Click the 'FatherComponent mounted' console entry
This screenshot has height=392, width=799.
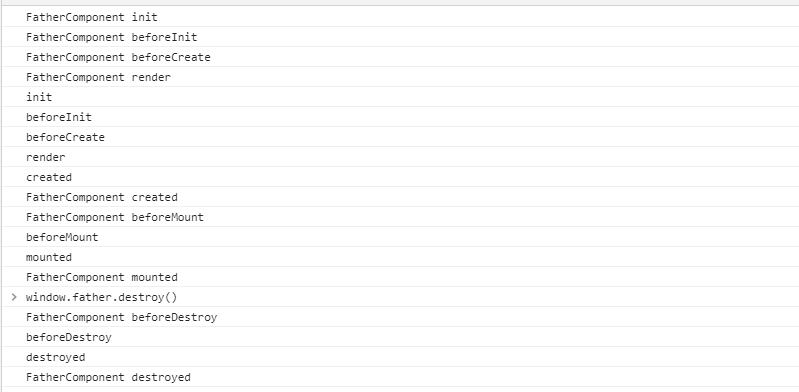pos(102,277)
